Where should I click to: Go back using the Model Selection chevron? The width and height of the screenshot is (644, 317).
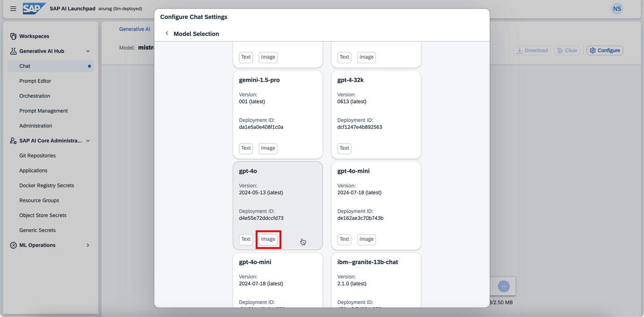(167, 34)
